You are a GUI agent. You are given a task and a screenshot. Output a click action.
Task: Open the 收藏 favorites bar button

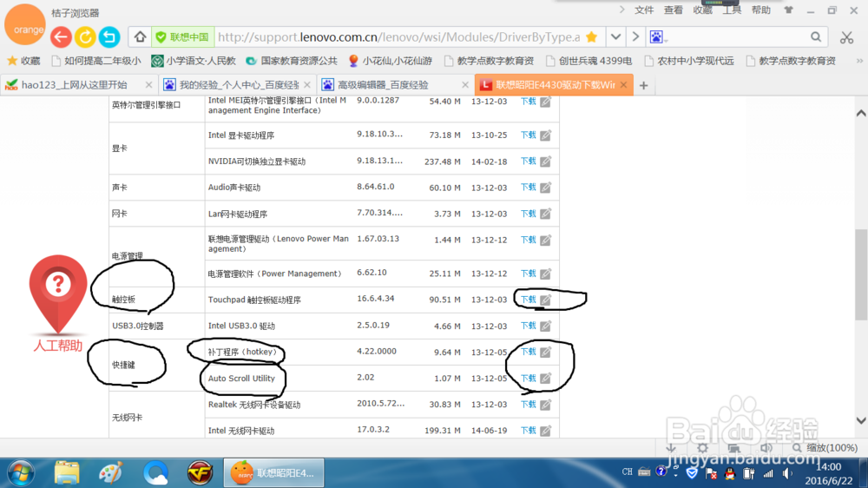pyautogui.click(x=23, y=61)
